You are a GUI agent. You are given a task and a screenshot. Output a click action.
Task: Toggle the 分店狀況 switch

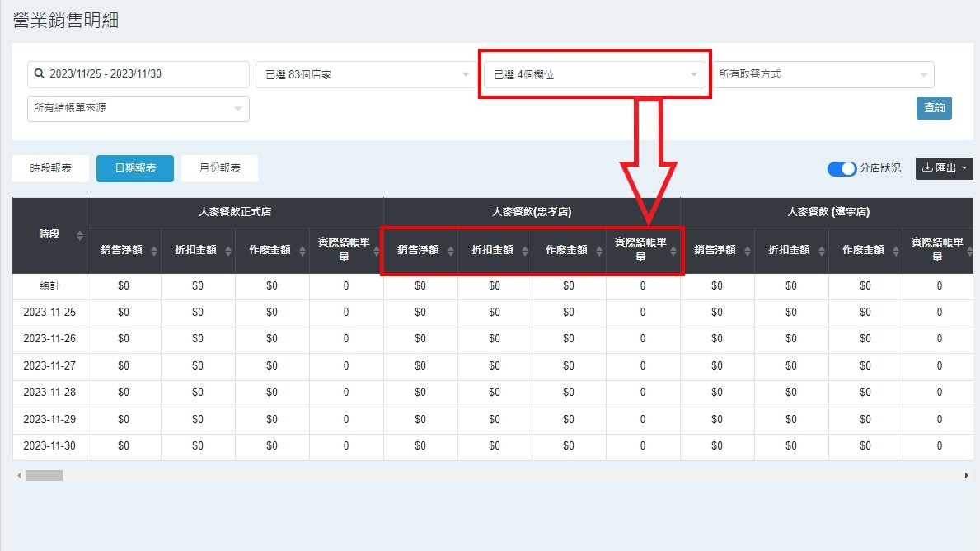click(842, 168)
